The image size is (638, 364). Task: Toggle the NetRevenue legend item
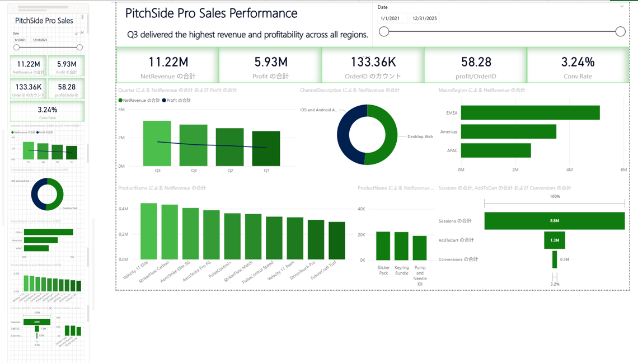tap(139, 101)
